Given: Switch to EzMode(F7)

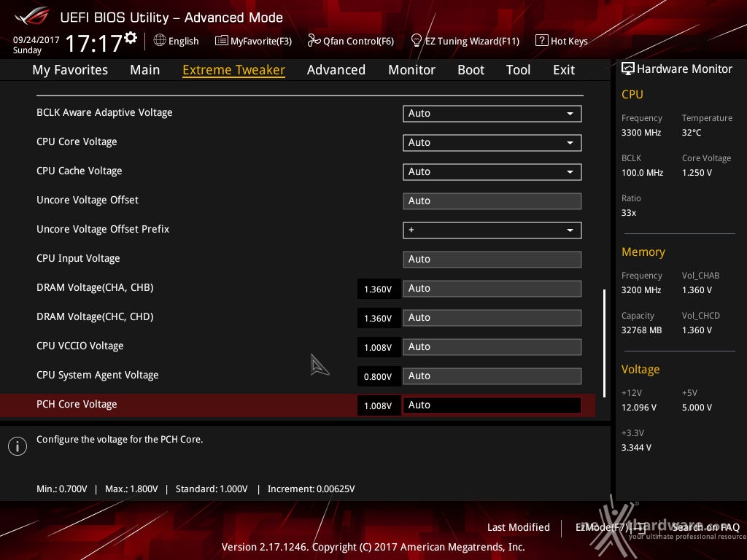Looking at the screenshot, I should point(611,527).
